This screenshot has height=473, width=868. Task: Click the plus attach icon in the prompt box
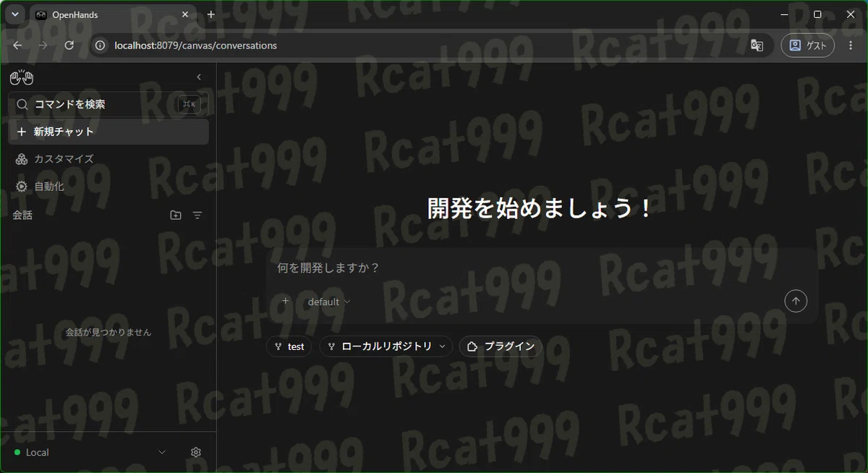pos(285,301)
